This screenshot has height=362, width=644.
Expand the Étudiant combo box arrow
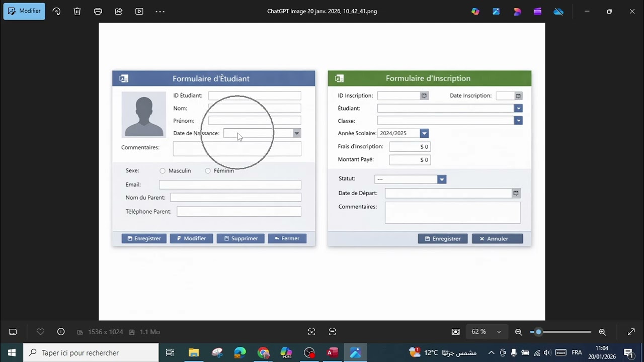pyautogui.click(x=518, y=108)
